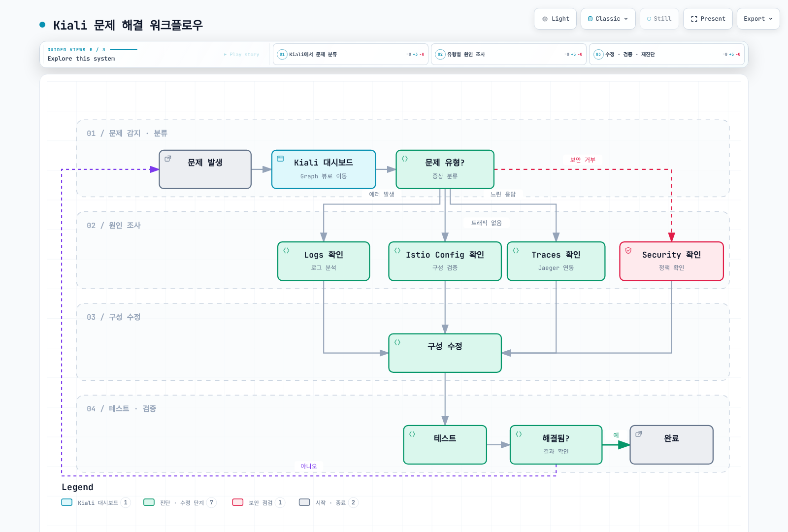Click the code icon on Traces 확인 node
Image resolution: width=788 pixels, height=532 pixels.
tap(516, 250)
